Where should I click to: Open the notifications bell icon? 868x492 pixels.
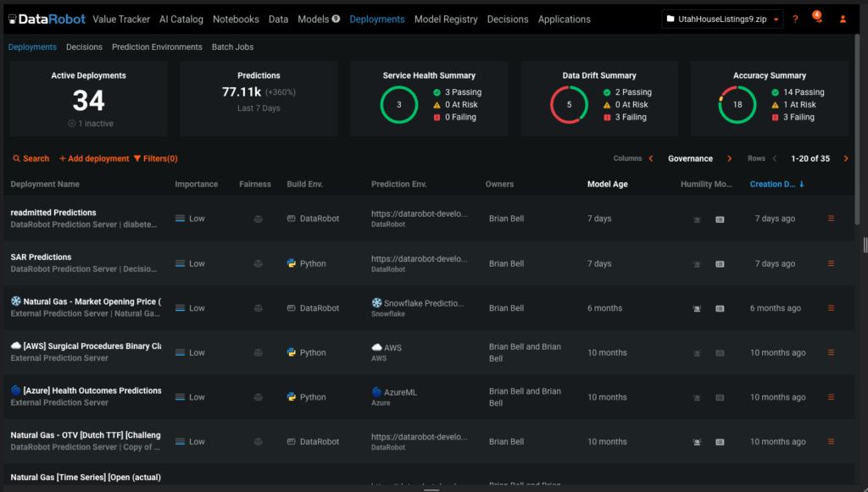pyautogui.click(x=818, y=19)
